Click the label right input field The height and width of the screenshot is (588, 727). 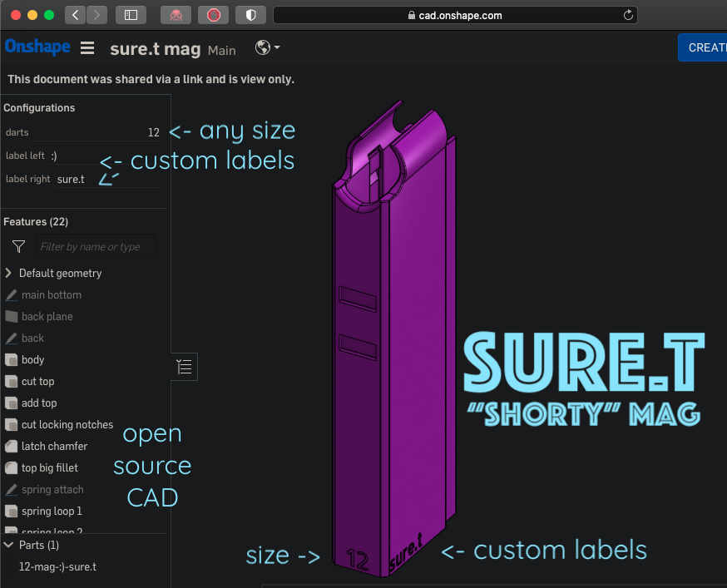coord(108,179)
